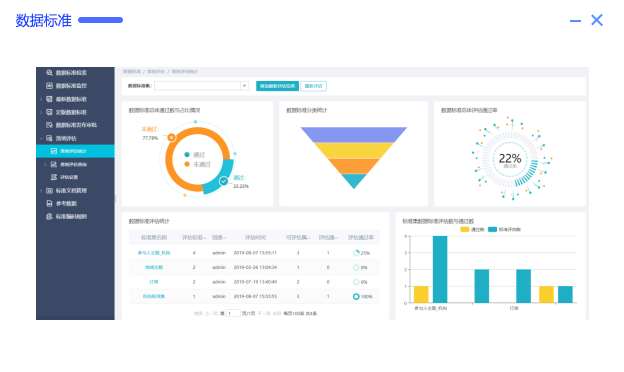Click the 77.78% label beside the donut
This screenshot has height=372, width=624.
150,138
